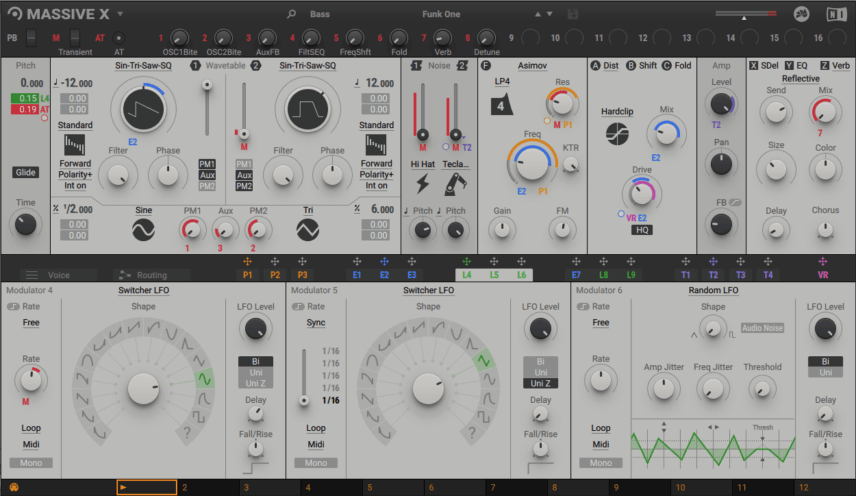Click the Freq filter cutoff knob
Screen dimensions: 856x496
(x=532, y=163)
